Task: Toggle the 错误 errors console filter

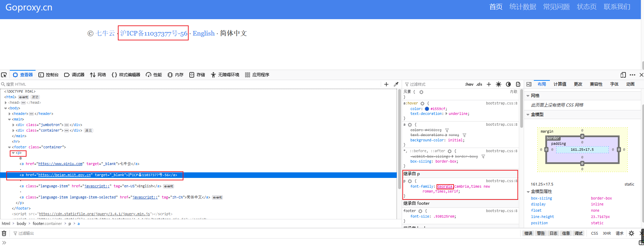Action: click(x=529, y=233)
